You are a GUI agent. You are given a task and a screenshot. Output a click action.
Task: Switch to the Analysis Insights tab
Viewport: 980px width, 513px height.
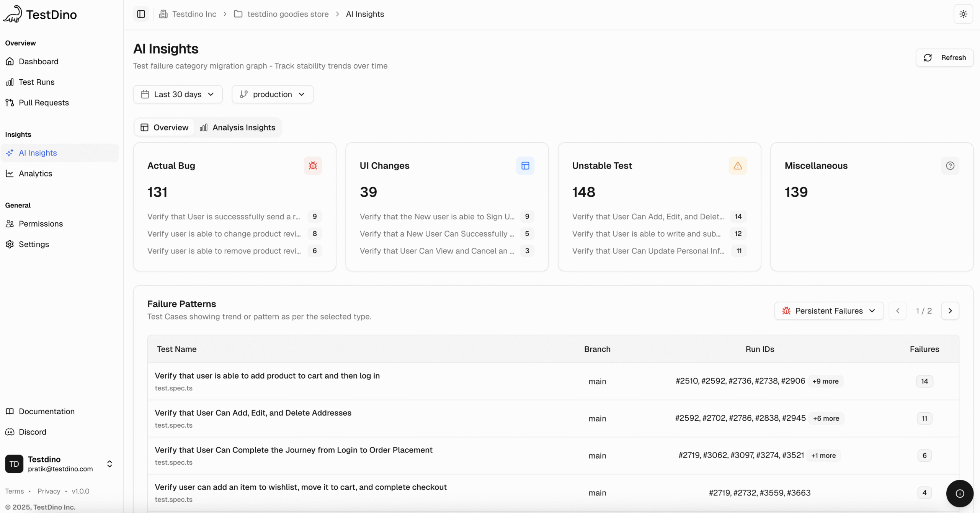point(238,127)
